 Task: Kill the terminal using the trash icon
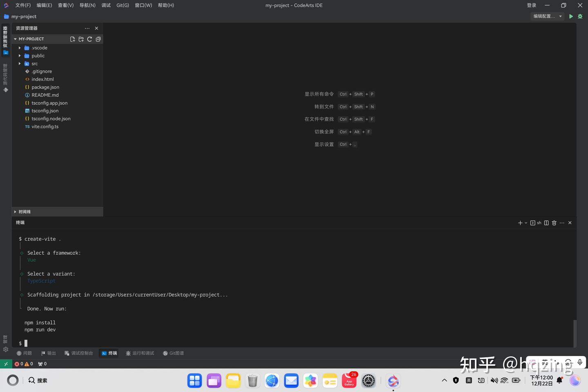pos(554,223)
